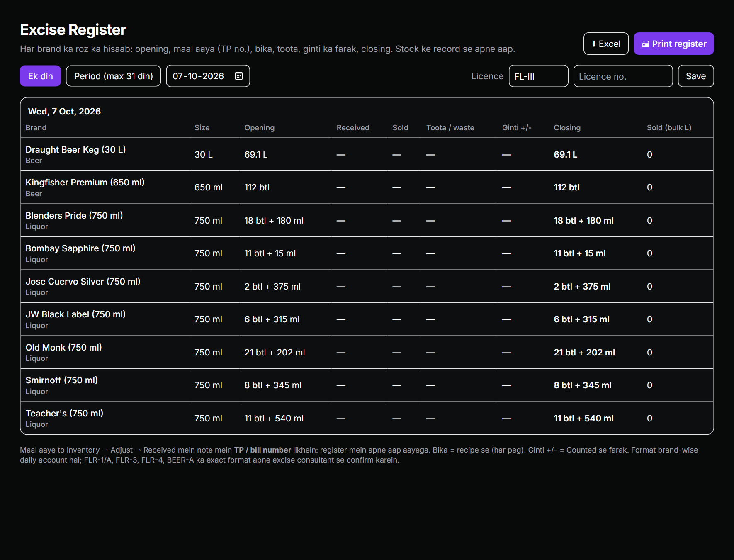Viewport: 734px width, 560px height.
Task: Click the Wed, 7 Oct, 2026 date heading
Action: 64,111
